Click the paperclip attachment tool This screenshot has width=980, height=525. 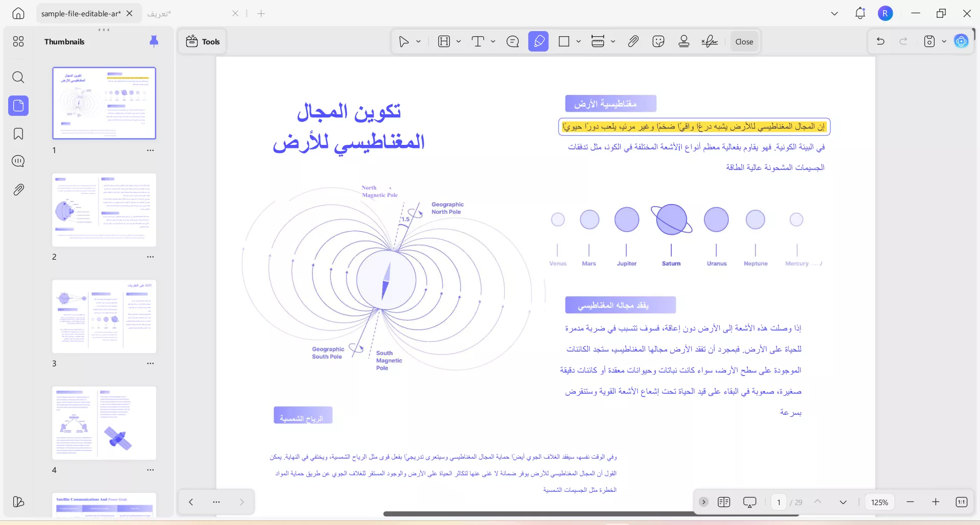click(633, 41)
